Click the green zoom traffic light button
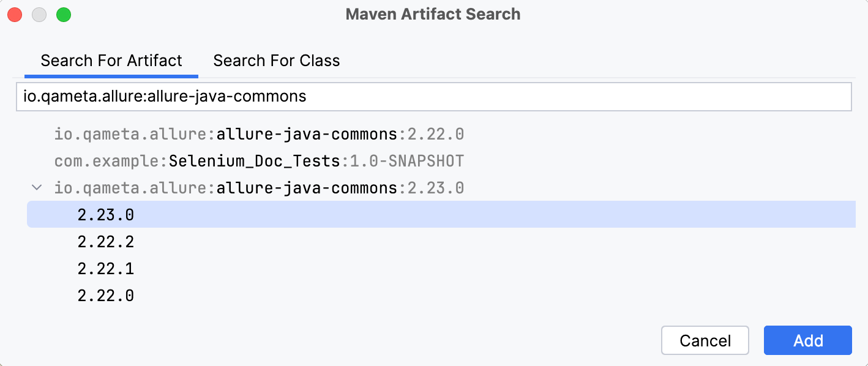The image size is (868, 366). pos(64,14)
